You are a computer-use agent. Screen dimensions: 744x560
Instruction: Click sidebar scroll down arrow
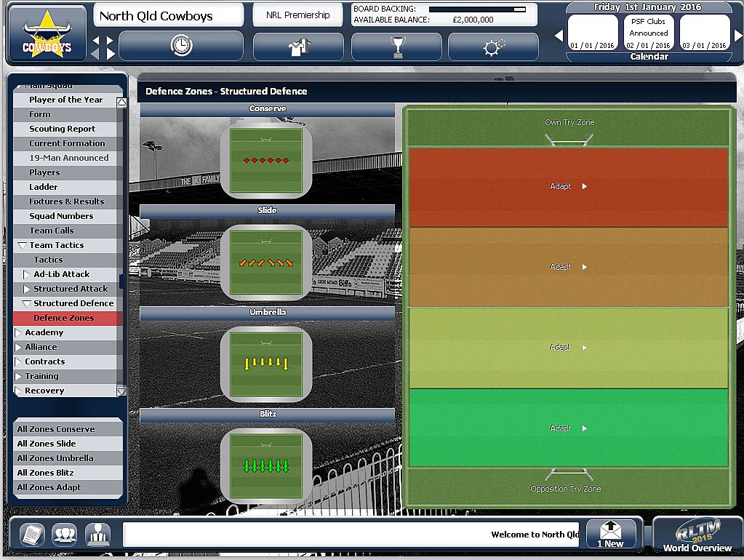pyautogui.click(x=121, y=391)
